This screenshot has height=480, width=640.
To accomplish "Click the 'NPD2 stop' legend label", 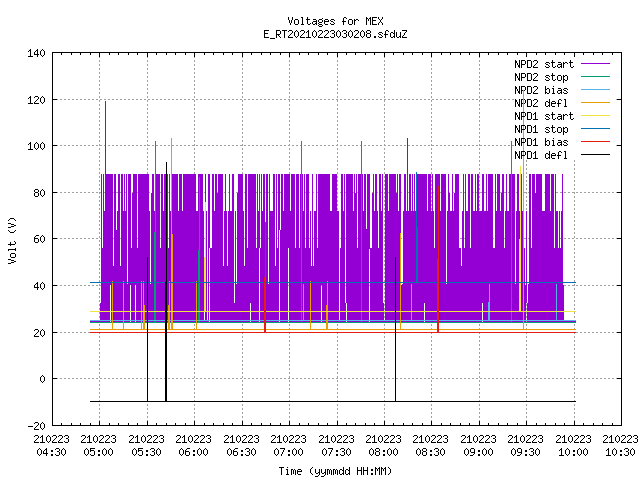I will click(x=541, y=77).
